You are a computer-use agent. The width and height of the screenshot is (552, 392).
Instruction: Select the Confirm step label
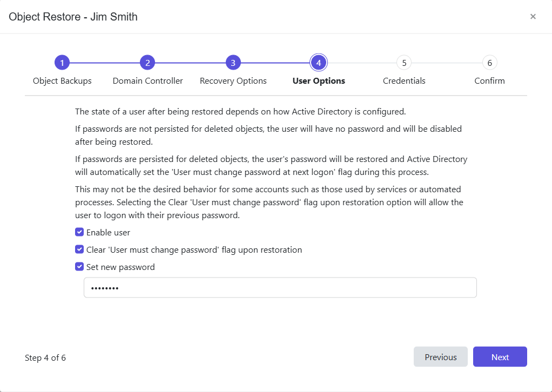[489, 80]
